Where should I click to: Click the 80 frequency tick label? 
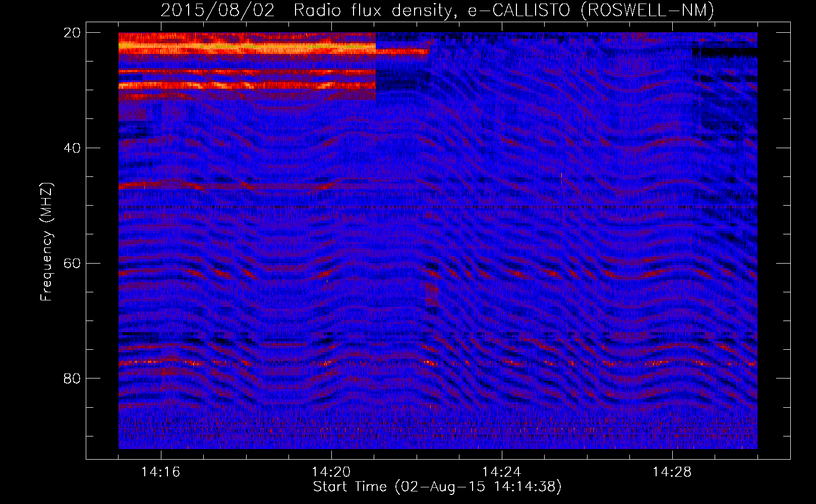[x=72, y=379]
